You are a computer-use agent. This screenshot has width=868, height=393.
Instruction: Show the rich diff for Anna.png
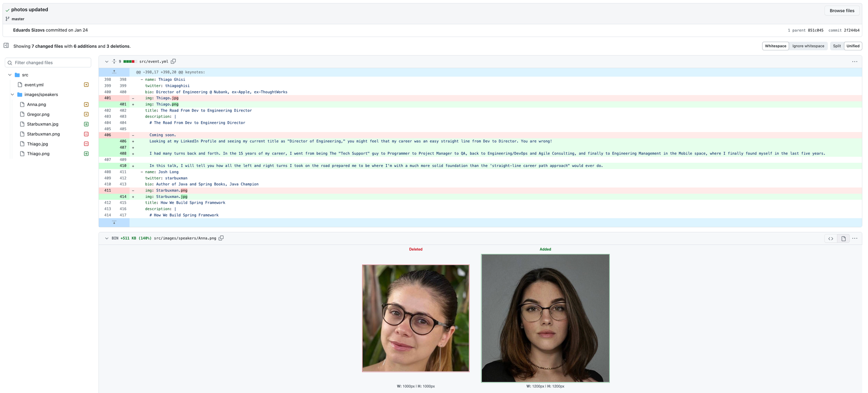click(843, 238)
